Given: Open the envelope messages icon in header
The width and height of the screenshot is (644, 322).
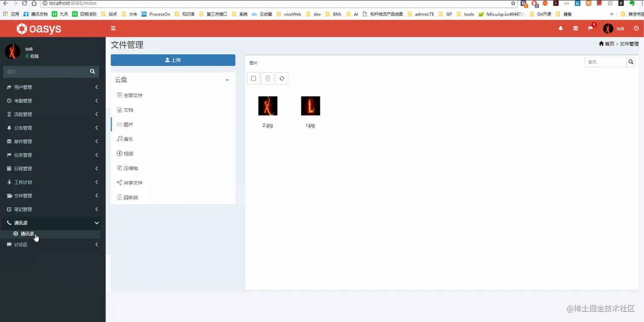Looking at the screenshot, I should click(575, 29).
